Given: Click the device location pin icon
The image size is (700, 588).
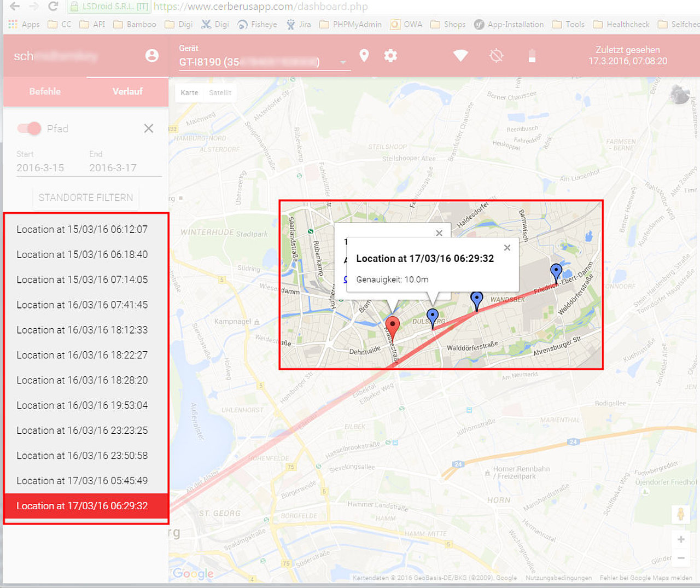Looking at the screenshot, I should (x=364, y=55).
